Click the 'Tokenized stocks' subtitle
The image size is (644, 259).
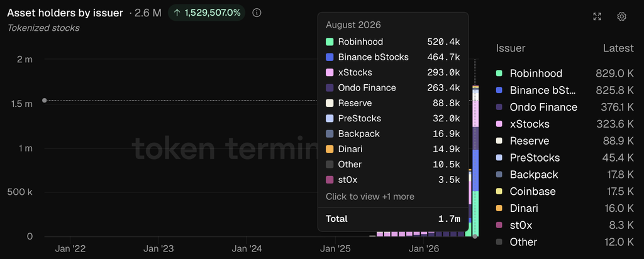tap(43, 28)
